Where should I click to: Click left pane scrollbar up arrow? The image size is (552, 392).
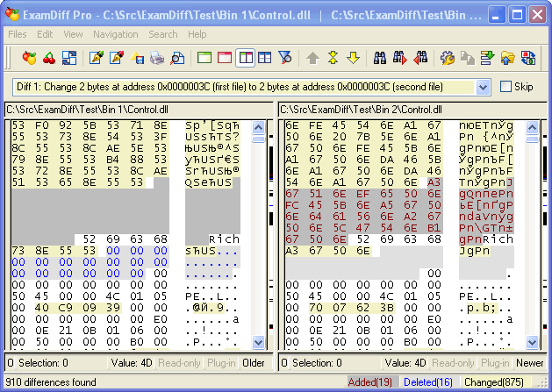(258, 127)
